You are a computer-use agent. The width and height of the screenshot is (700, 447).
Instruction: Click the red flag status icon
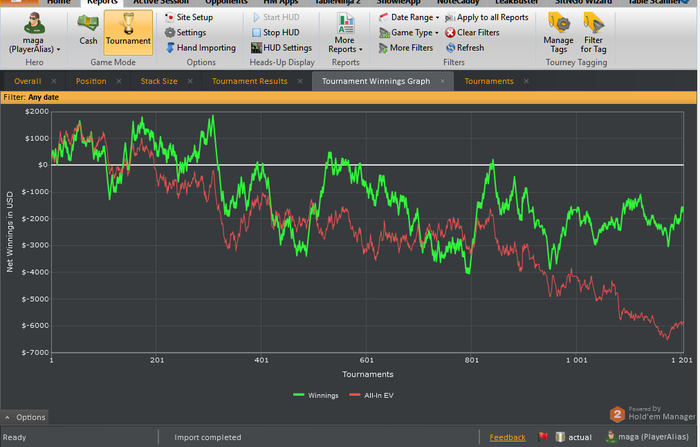click(542, 437)
